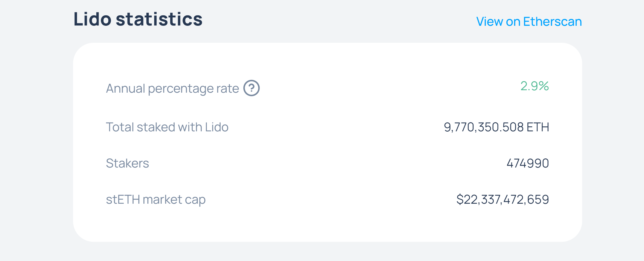Click the Annual percentage rate label
644x261 pixels.
tap(172, 88)
